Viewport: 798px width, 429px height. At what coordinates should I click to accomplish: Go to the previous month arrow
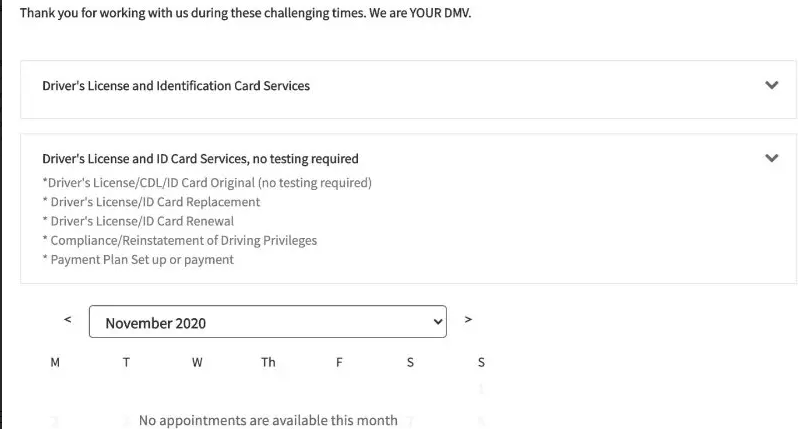click(68, 320)
